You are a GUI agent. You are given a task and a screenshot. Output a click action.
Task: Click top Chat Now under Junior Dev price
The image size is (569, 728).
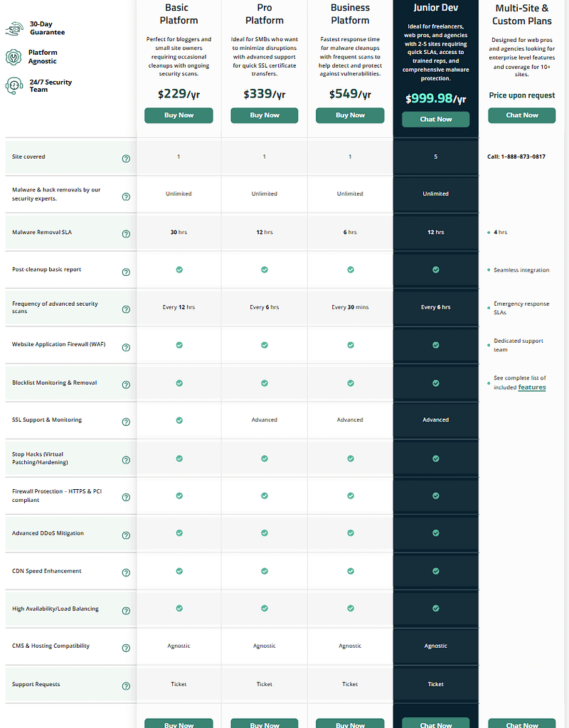point(436,119)
